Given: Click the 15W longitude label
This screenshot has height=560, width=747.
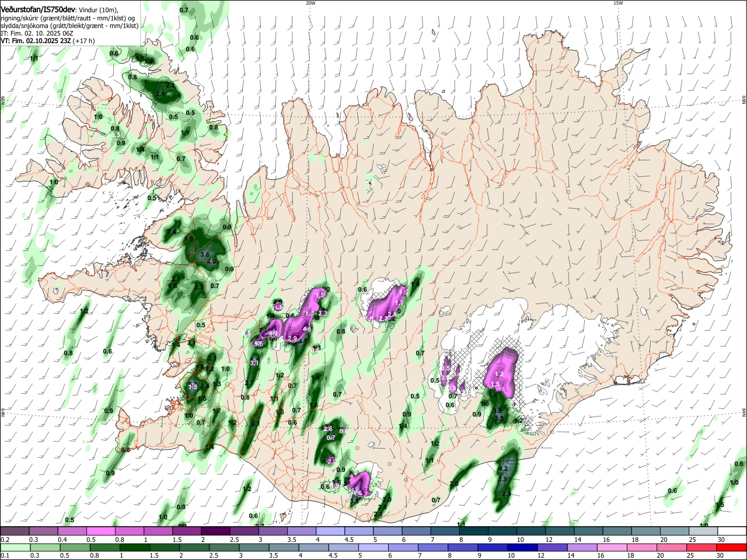Looking at the screenshot, I should point(618,3).
